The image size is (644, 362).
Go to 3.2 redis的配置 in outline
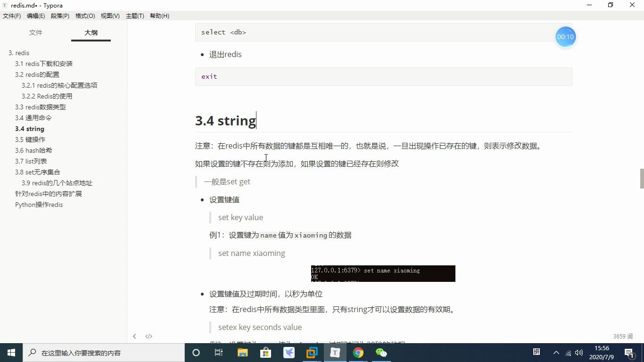[x=37, y=74]
